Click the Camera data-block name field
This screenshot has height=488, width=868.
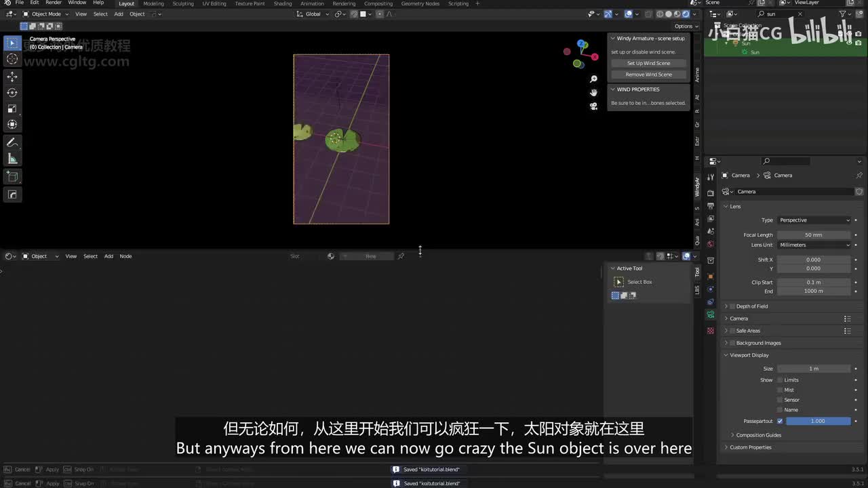coord(795,192)
